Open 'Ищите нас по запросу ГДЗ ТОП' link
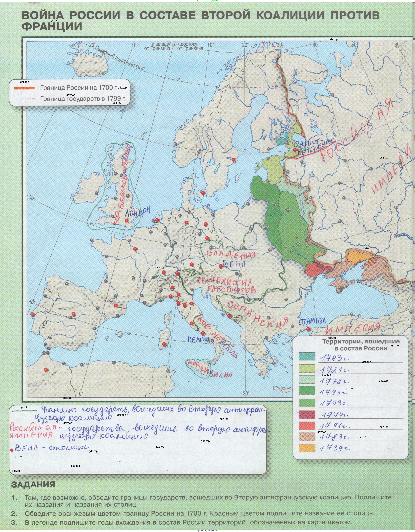The image size is (415, 532). click(x=207, y=1)
